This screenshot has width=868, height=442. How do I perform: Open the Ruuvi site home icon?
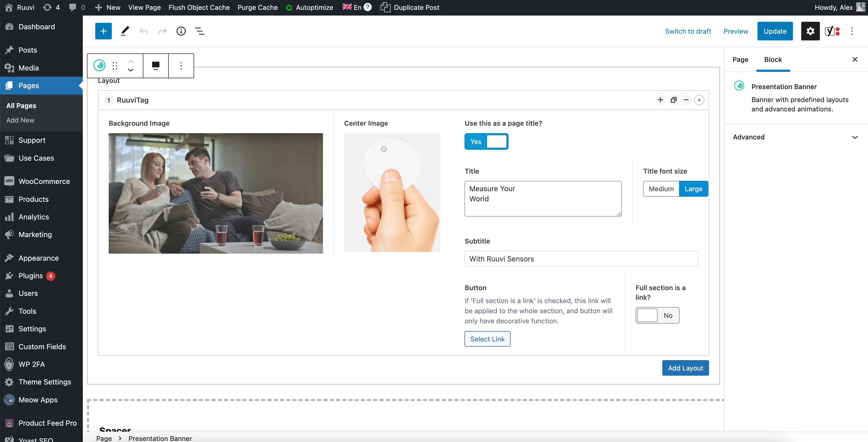(x=9, y=8)
